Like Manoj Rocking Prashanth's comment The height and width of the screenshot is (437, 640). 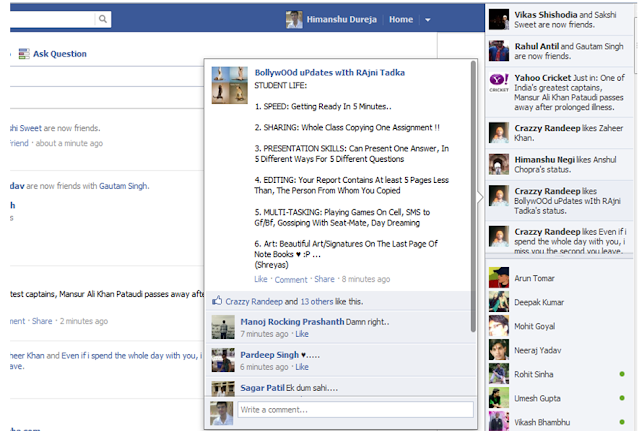pyautogui.click(x=302, y=334)
